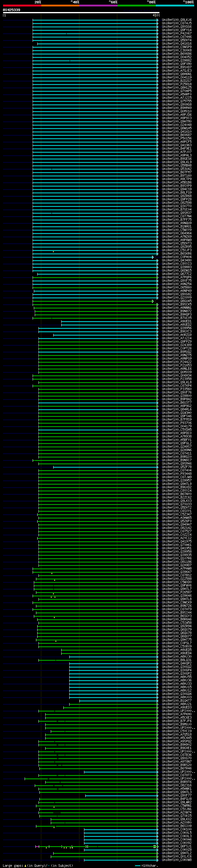Image resolution: width=197 pixels, height=868 pixels.
Task: Choose the UniRef100_A7J2I4 entry
Action: tap(177, 338)
